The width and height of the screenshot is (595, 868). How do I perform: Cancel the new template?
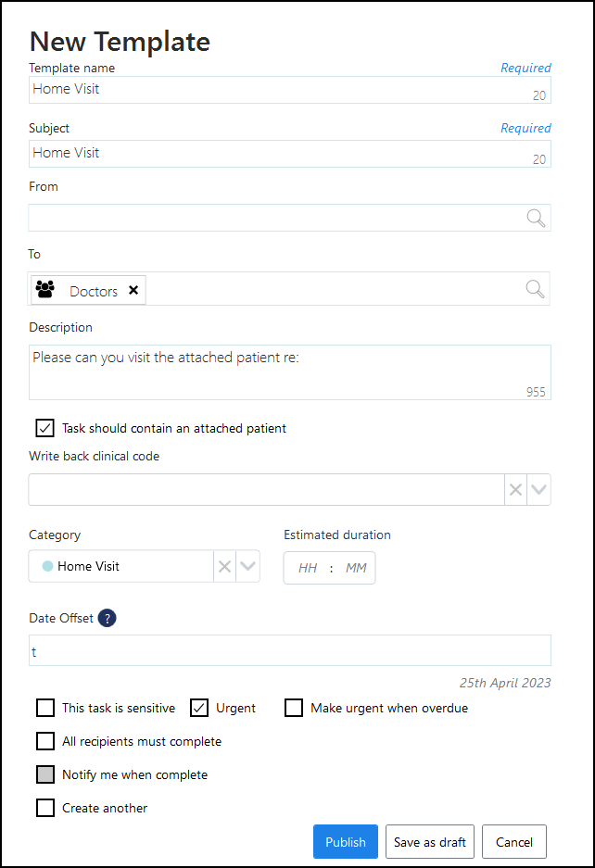(x=514, y=842)
